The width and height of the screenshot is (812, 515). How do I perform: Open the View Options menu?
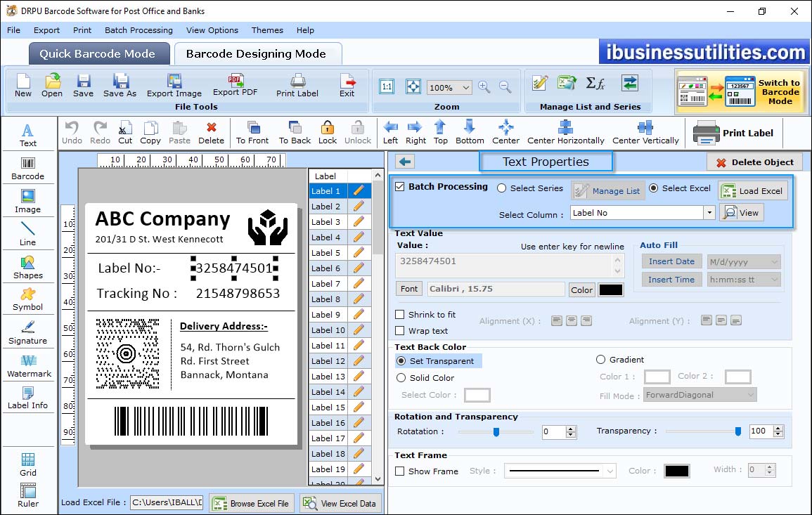(x=212, y=30)
